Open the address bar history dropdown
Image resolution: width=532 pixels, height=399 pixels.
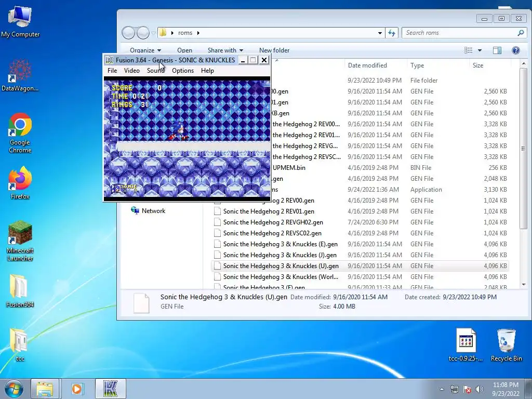coord(380,33)
